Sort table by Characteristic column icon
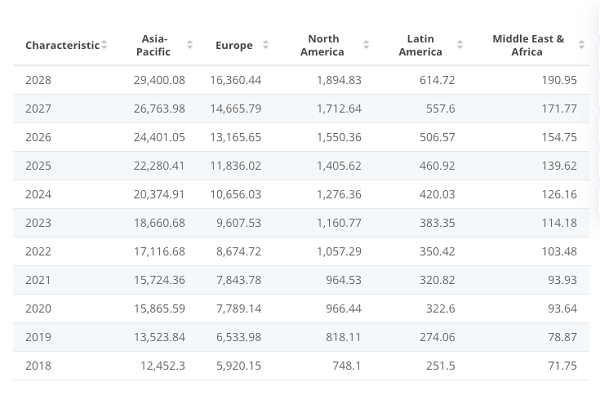The image size is (600, 395). 104,45
